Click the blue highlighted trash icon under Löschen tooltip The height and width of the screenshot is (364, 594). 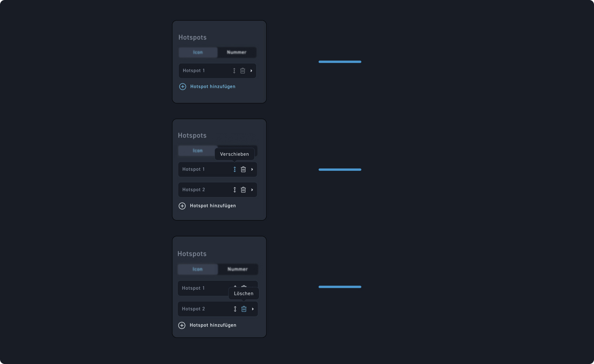(244, 309)
